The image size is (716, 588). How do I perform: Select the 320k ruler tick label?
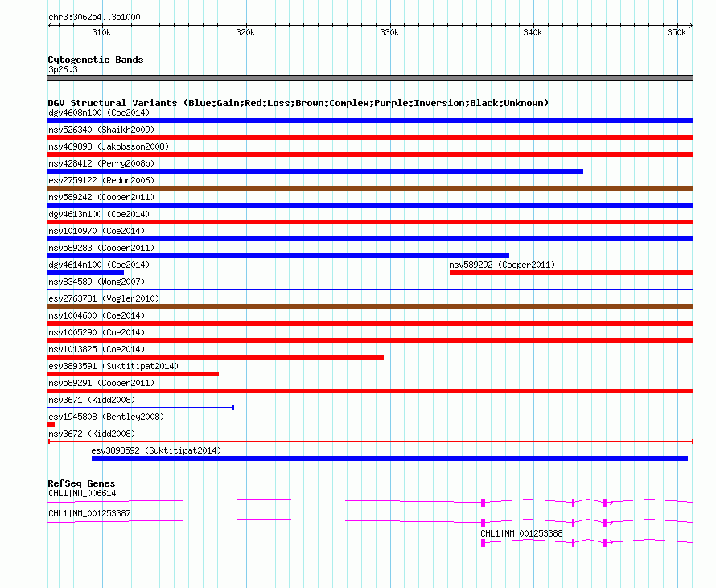(245, 32)
